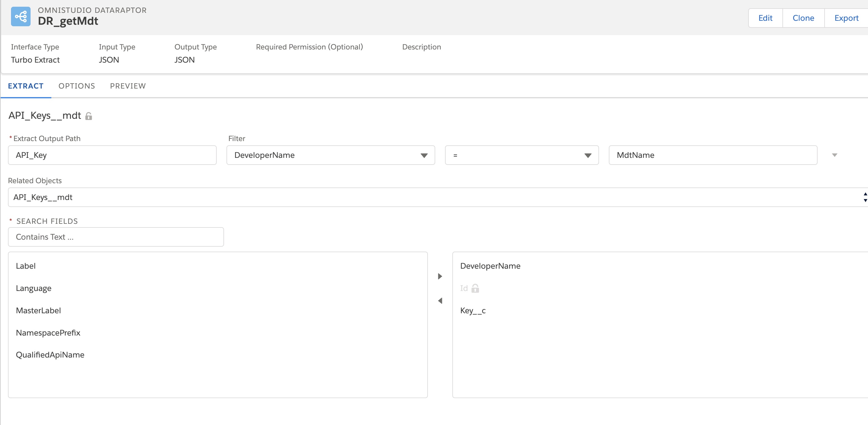Viewport: 868px width, 425px height.
Task: Click the Turbo Extract interface type value
Action: (x=35, y=60)
